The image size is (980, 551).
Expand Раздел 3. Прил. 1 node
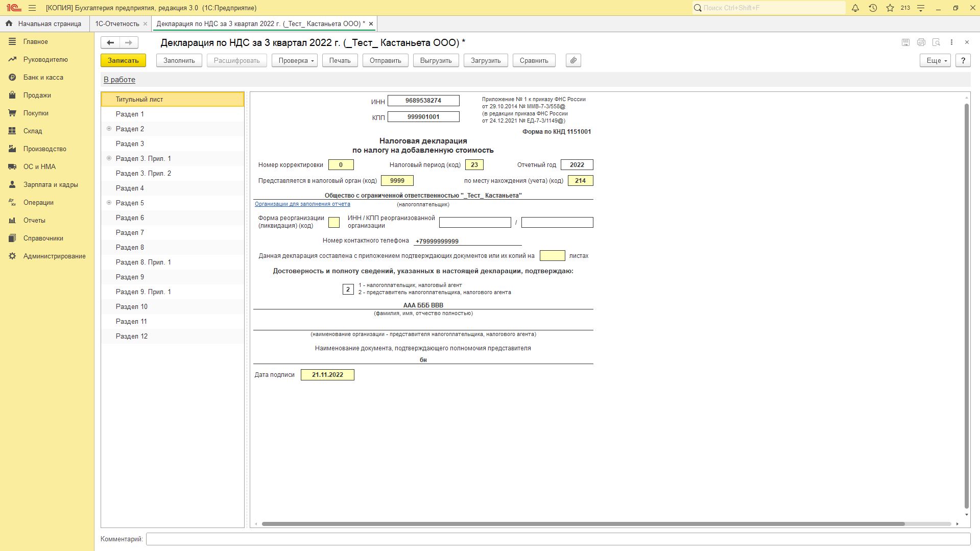pyautogui.click(x=109, y=158)
